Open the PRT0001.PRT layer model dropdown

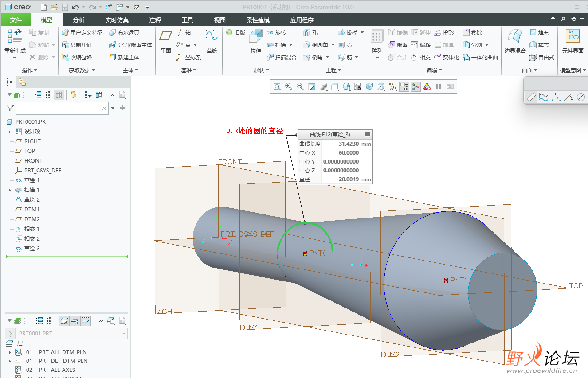124,334
